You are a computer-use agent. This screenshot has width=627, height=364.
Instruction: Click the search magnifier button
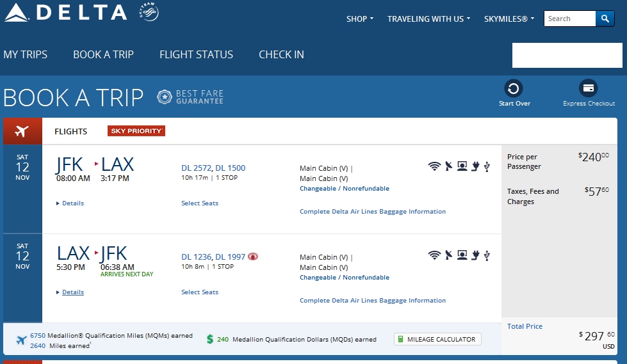(x=605, y=19)
